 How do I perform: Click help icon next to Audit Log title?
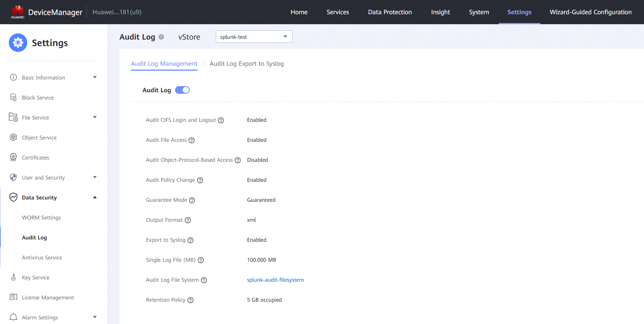(x=161, y=37)
